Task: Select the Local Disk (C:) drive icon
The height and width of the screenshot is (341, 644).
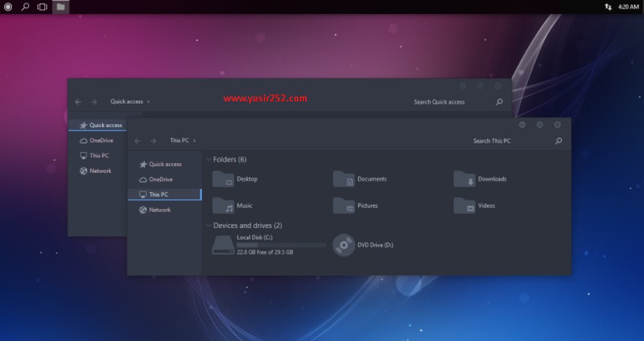Action: (x=223, y=245)
